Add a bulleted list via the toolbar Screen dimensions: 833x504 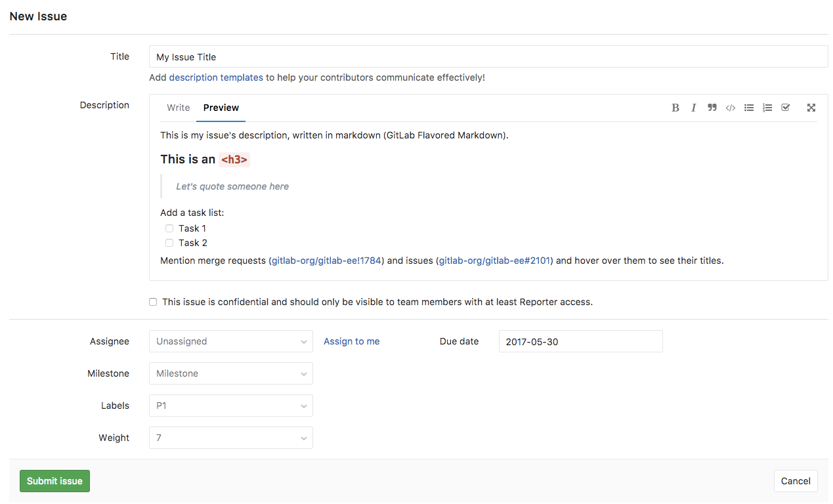pos(748,108)
